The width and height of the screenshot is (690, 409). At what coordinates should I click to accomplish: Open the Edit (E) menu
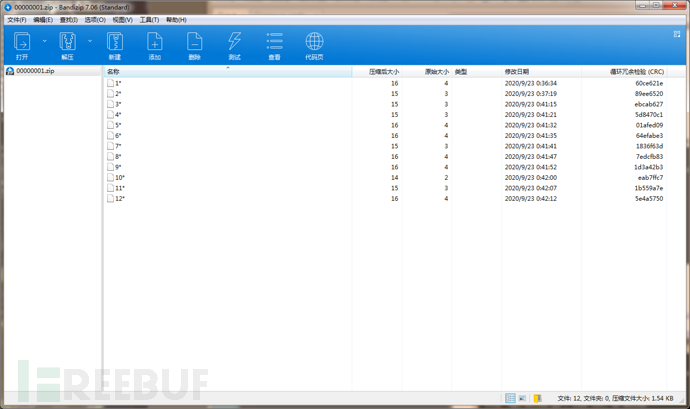click(43, 20)
